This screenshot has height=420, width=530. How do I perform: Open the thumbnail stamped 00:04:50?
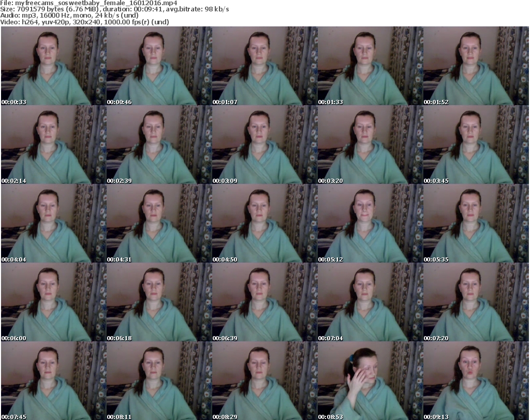[264, 223]
